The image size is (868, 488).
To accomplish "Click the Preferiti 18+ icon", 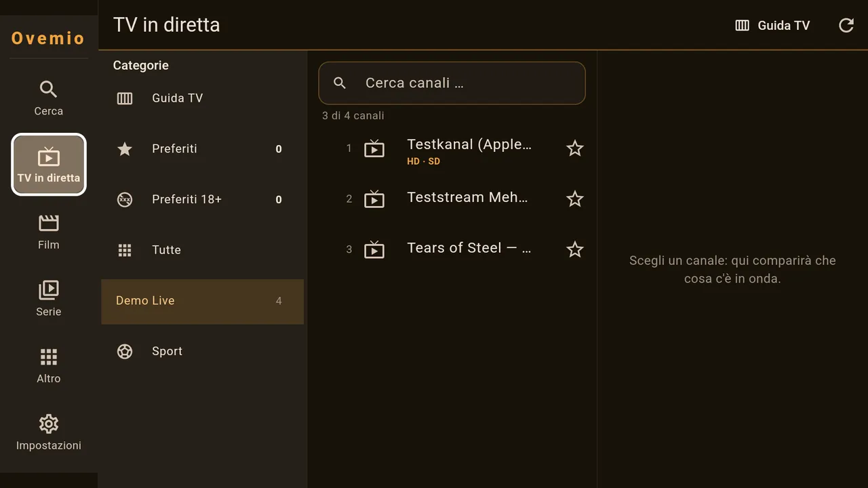I will tap(125, 199).
